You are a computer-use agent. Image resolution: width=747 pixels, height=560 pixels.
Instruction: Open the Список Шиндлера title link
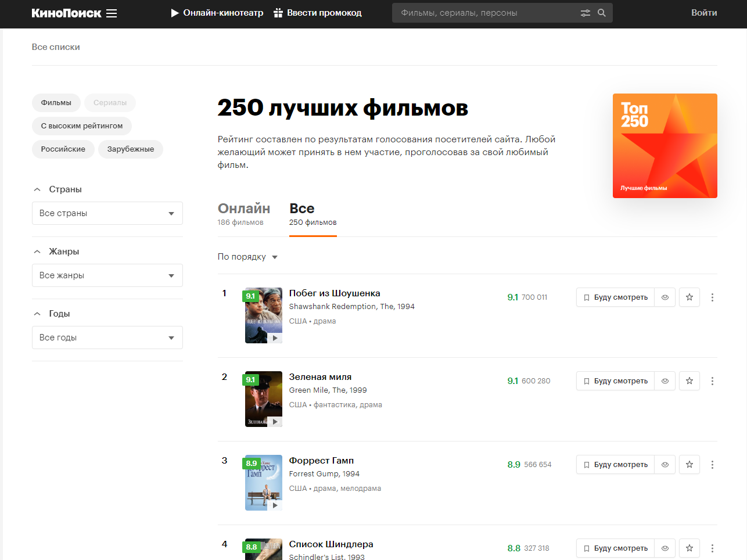tap(331, 544)
